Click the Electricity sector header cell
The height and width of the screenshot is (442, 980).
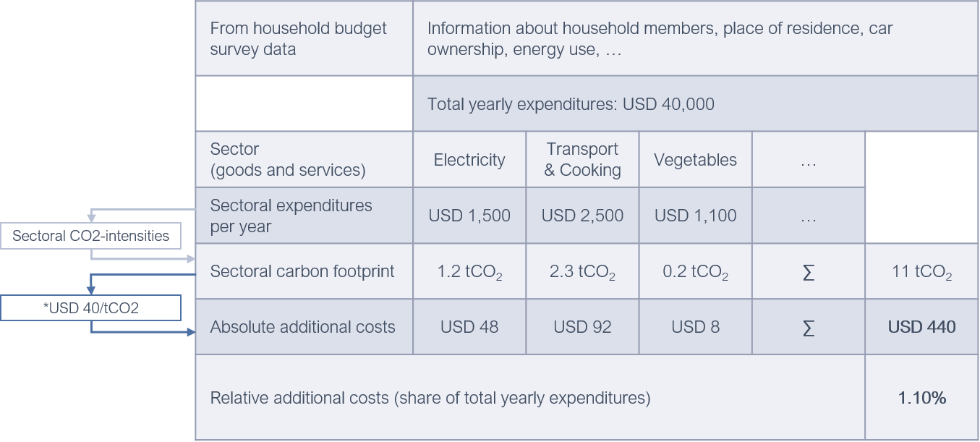tap(469, 160)
